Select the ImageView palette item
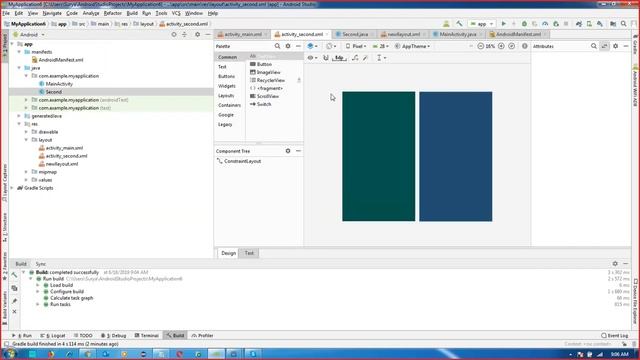This screenshot has height=360, width=640. [265, 72]
